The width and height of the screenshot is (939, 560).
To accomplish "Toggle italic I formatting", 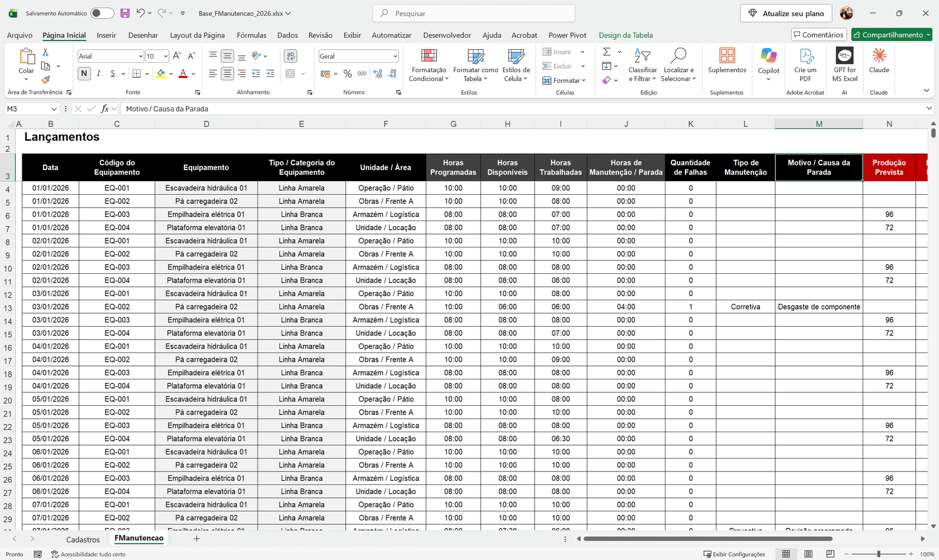I will coord(99,74).
